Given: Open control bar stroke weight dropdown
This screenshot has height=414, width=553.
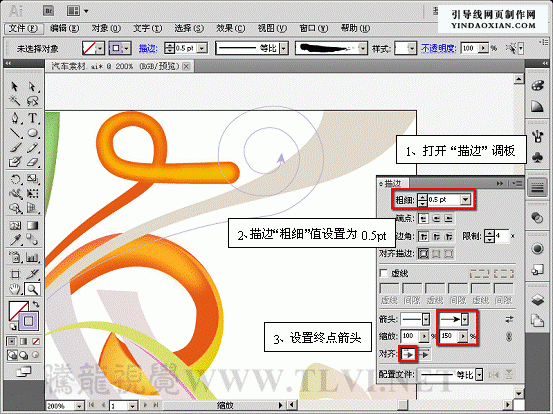Looking at the screenshot, I should (202, 48).
